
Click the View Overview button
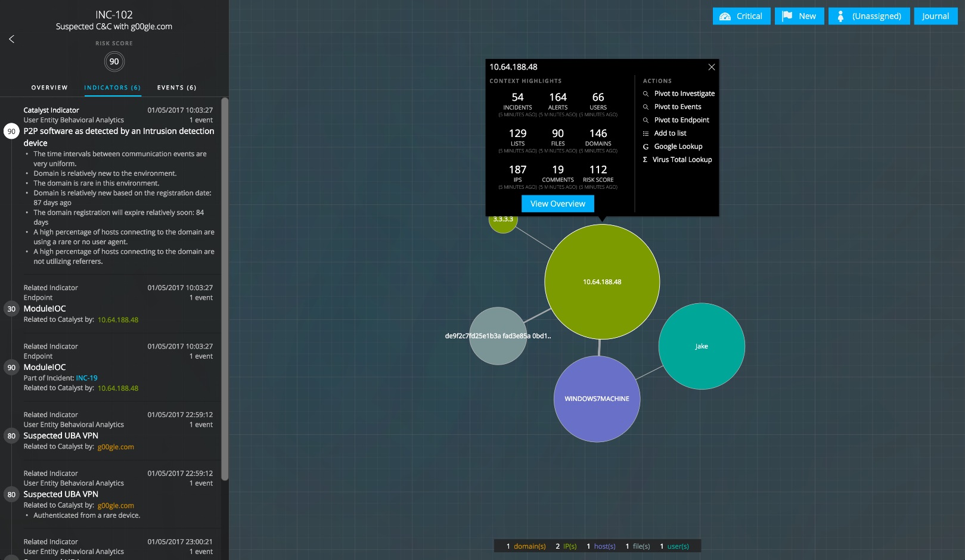[557, 204]
